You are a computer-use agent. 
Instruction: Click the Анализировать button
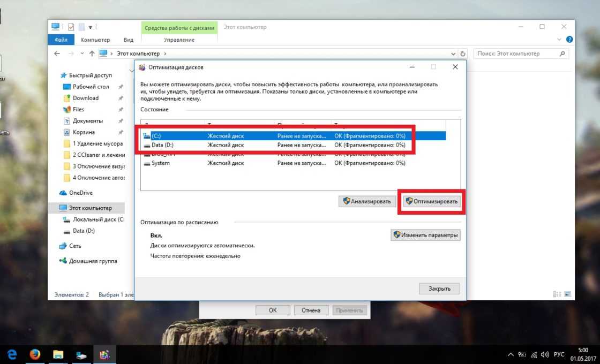click(367, 201)
